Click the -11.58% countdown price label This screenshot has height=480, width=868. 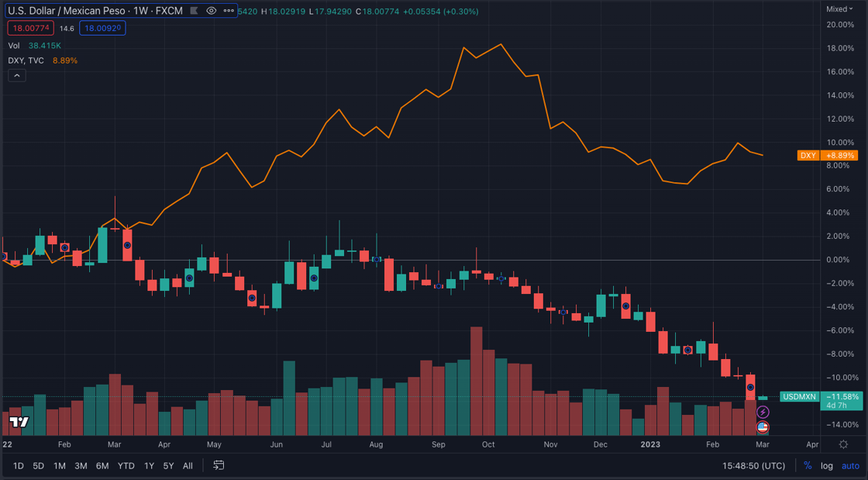(842, 401)
